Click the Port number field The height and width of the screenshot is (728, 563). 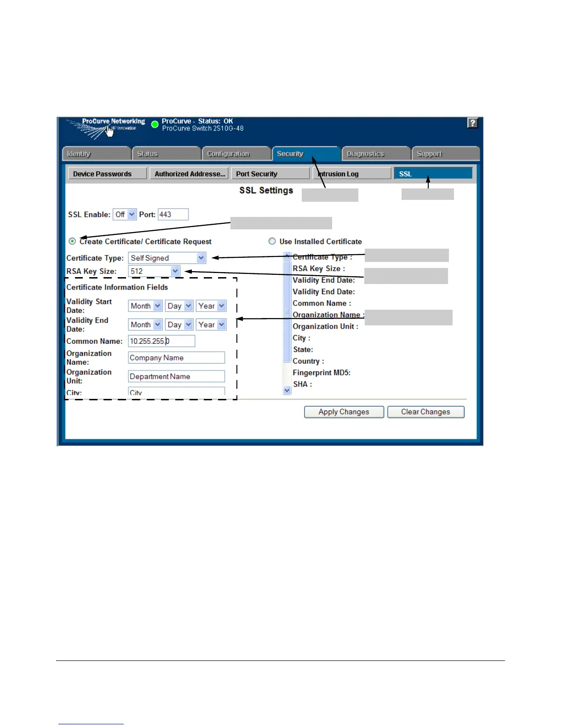[x=173, y=215]
